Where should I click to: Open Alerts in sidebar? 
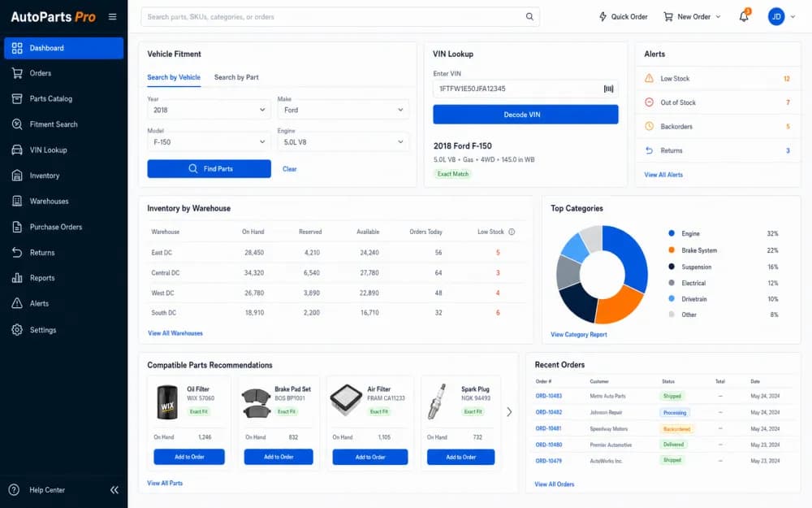pos(63,304)
